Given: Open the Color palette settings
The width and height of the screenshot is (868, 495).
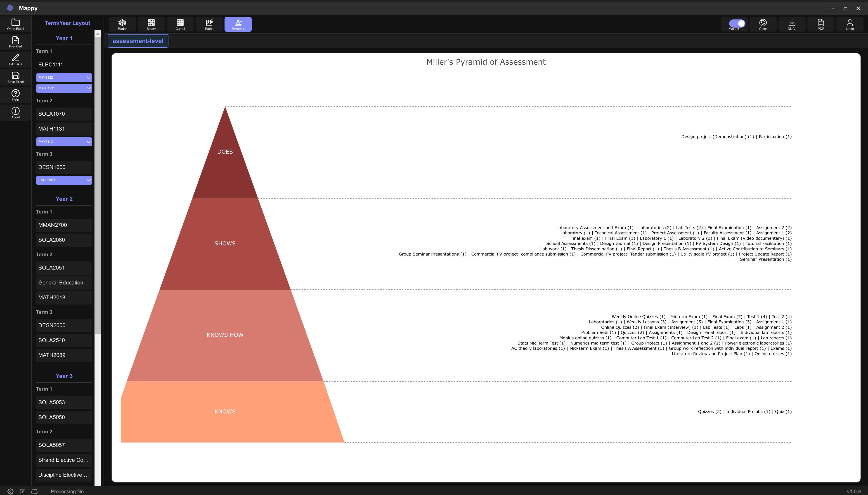Looking at the screenshot, I should pos(763,24).
